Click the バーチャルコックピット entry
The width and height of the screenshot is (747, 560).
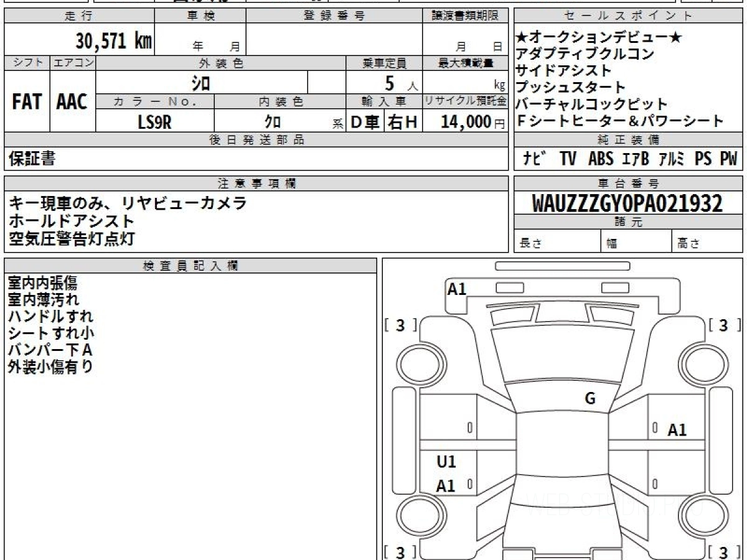click(591, 105)
